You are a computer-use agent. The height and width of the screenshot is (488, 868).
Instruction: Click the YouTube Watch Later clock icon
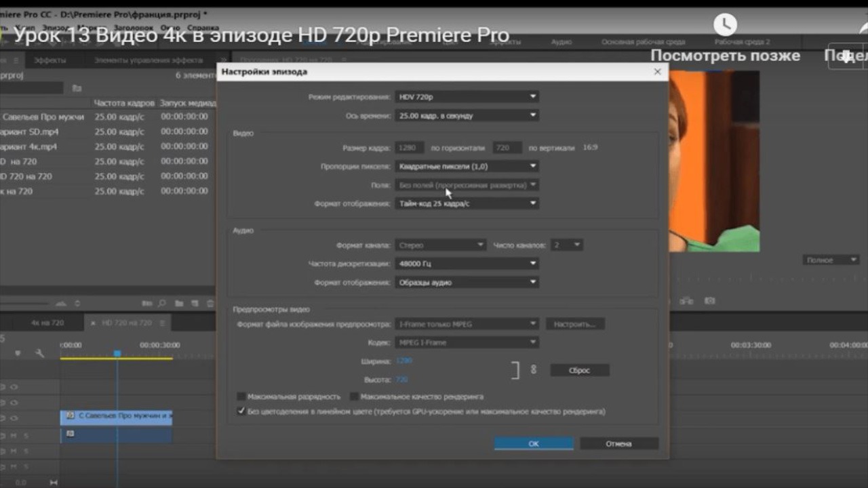click(725, 25)
